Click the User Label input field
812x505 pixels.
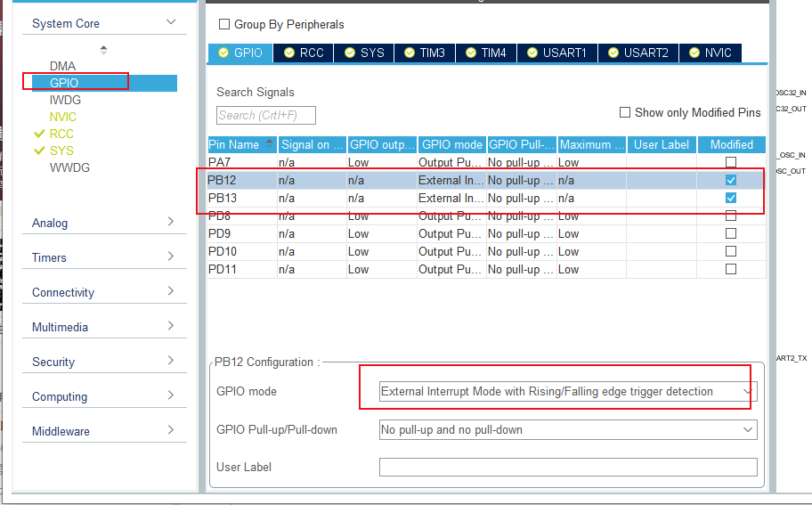coord(568,468)
